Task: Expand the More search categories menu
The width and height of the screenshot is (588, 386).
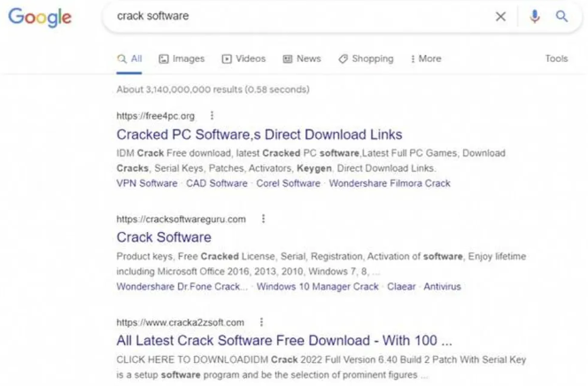Action: 426,58
